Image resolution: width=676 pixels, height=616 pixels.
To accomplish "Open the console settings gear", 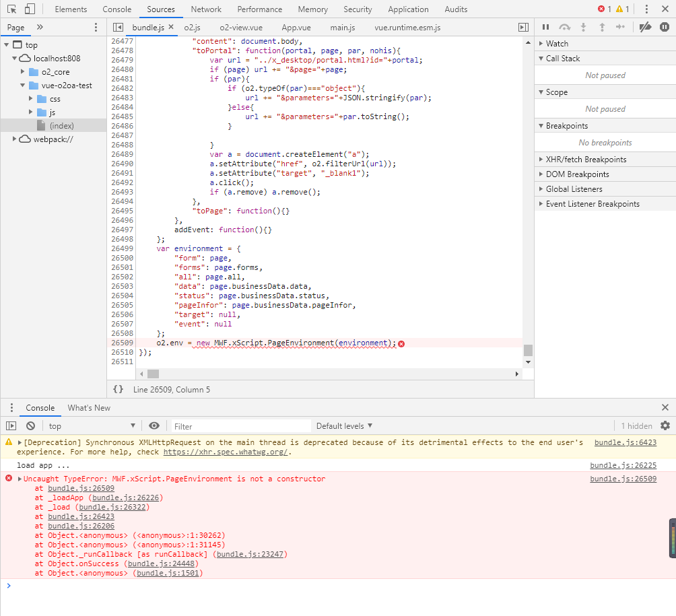I will tap(665, 426).
